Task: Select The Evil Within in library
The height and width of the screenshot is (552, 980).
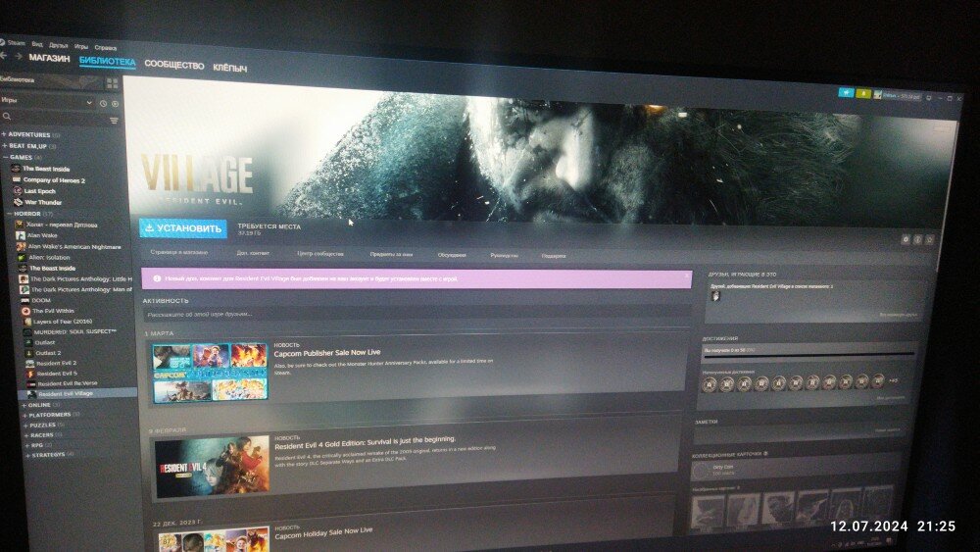Action: (53, 310)
